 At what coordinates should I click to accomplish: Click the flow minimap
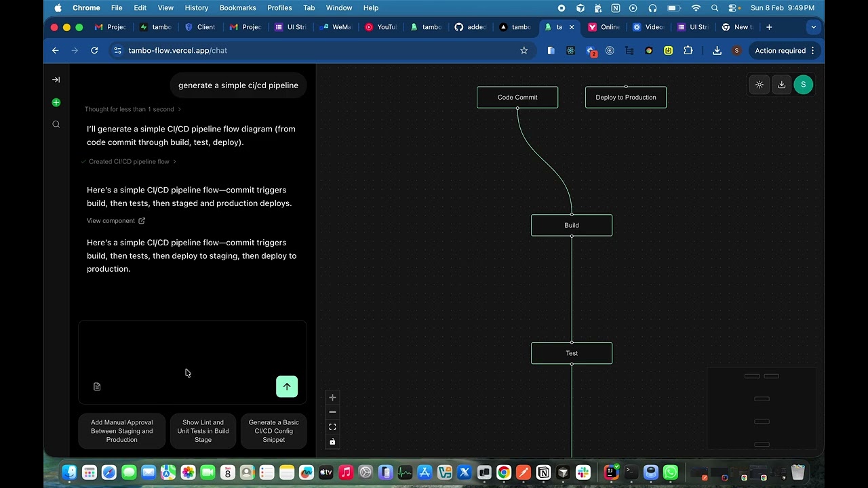tap(762, 408)
